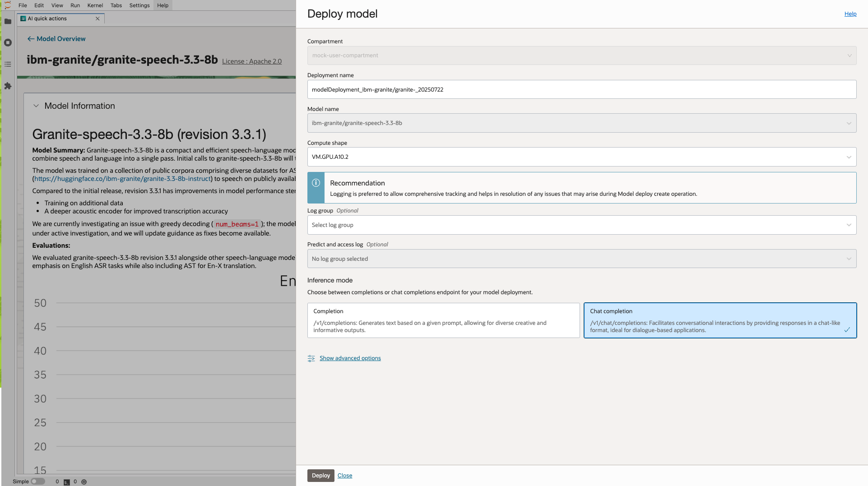Click the ibm-granite/granite-speech-3.3-8b page title
Screen dimensions: 868x486
(122, 60)
